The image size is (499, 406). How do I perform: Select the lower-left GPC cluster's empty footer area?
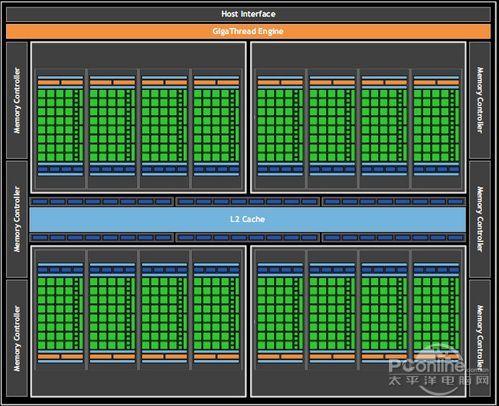[139, 383]
